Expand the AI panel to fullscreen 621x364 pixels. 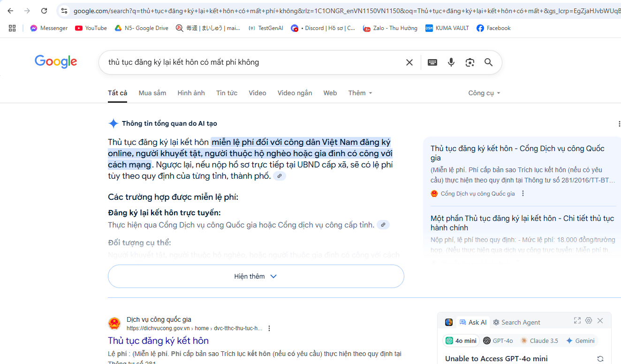(577, 320)
